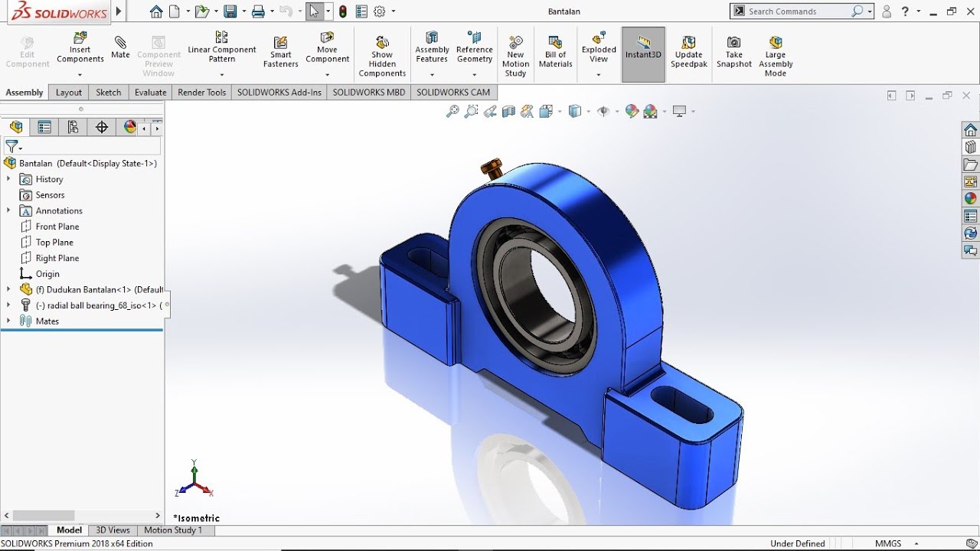
Task: Open Move Component dropdown arrow
Action: pos(327,75)
